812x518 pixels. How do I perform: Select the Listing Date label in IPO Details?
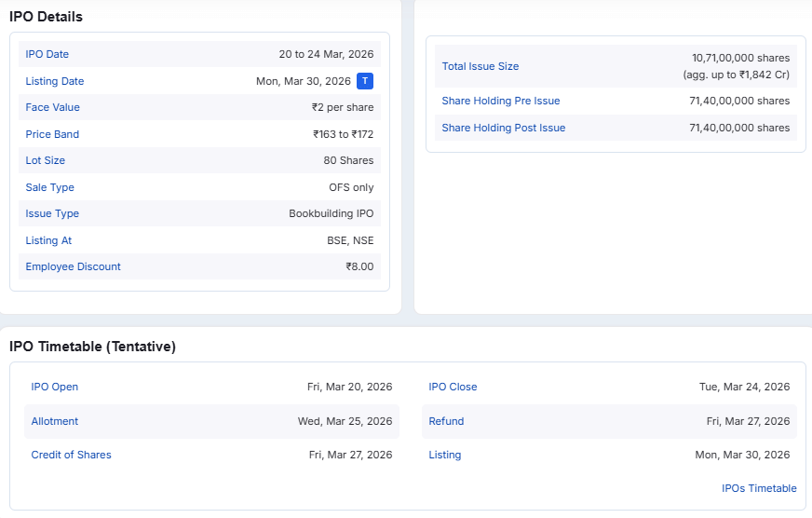click(x=55, y=81)
